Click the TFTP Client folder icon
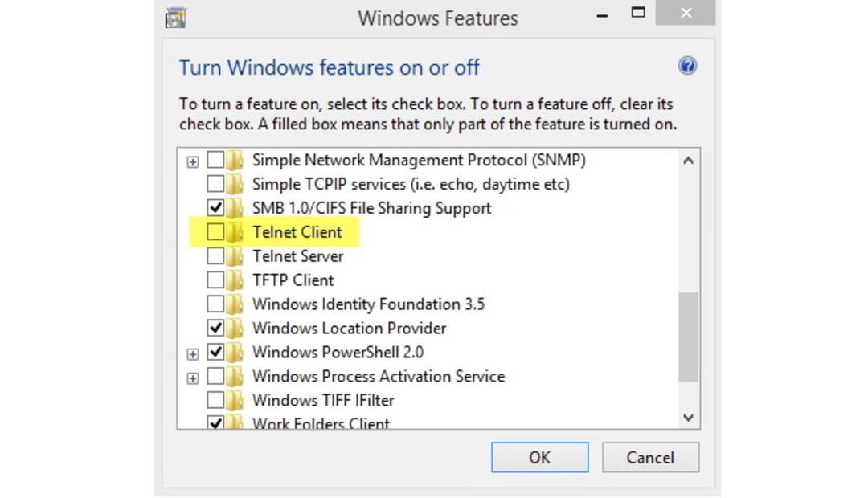868x498 pixels. pyautogui.click(x=235, y=280)
